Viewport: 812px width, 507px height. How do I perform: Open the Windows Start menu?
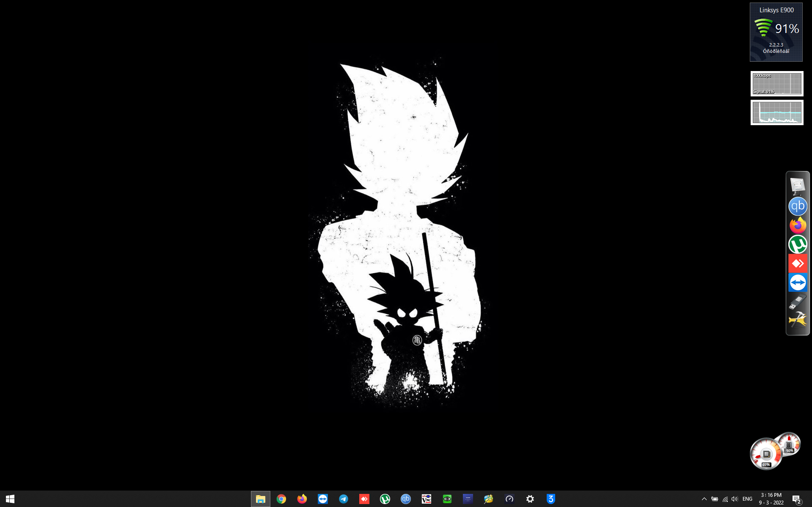pyautogui.click(x=10, y=499)
